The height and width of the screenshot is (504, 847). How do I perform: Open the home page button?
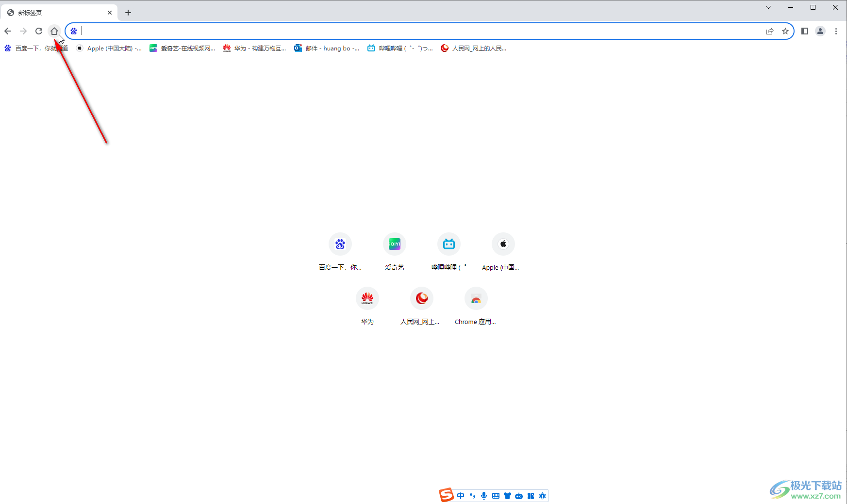(54, 31)
